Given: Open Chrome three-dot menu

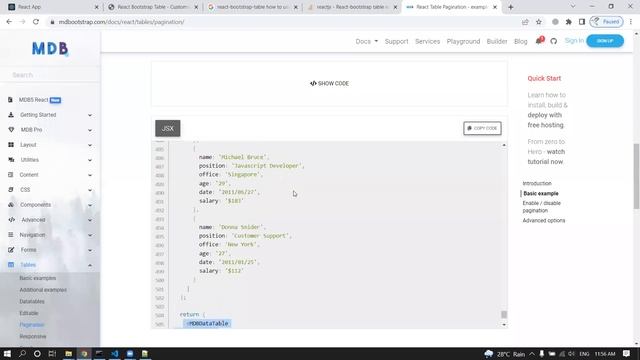Looking at the screenshot, I should point(631,22).
